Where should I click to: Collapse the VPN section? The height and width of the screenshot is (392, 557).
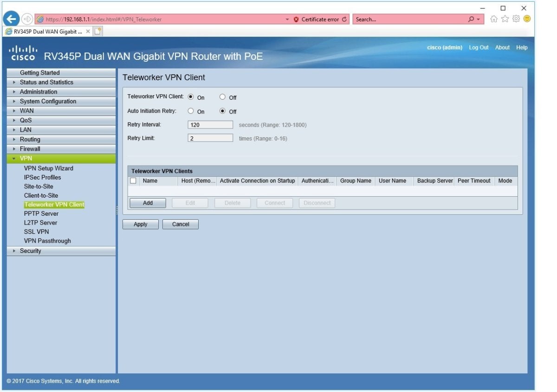pos(61,159)
